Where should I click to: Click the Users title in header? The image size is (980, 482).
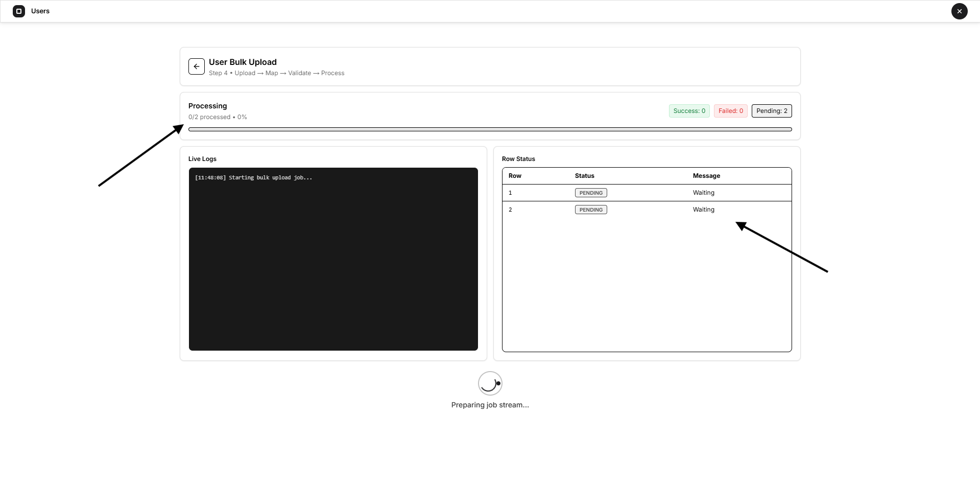tap(40, 11)
